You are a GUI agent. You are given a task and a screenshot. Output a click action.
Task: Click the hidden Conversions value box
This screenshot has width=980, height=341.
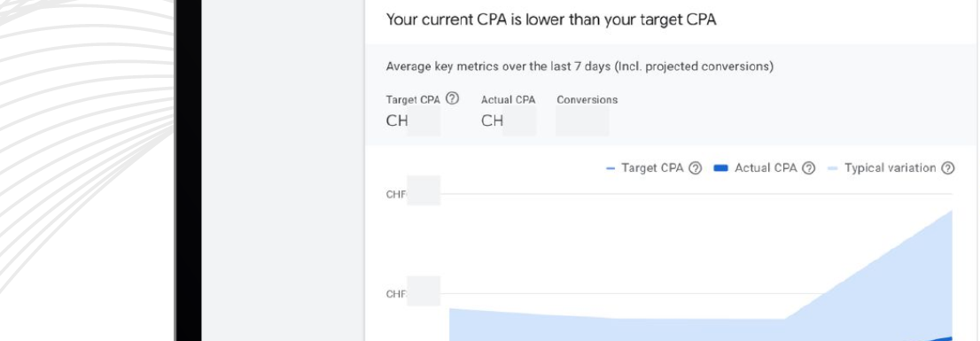(582, 121)
